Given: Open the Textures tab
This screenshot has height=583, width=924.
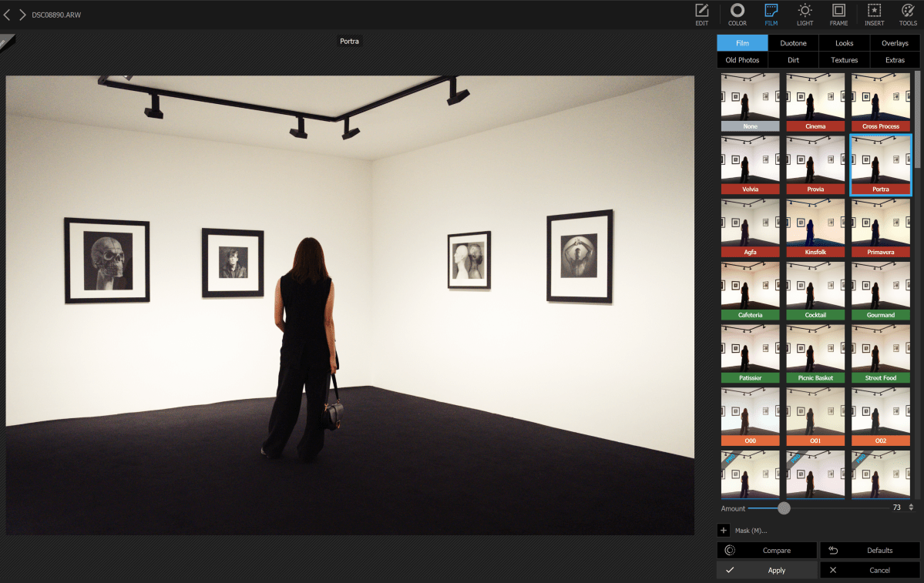Looking at the screenshot, I should (844, 60).
